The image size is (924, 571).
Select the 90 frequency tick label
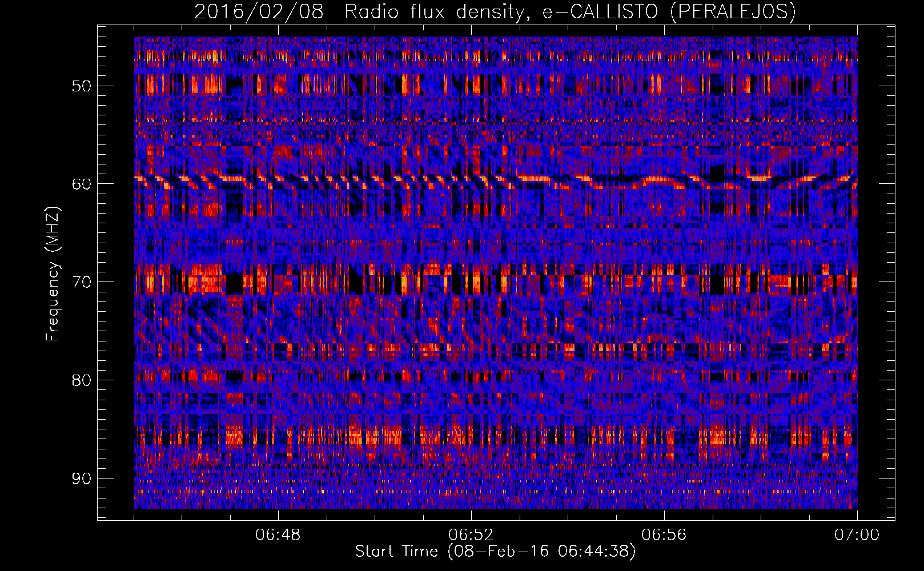82,478
